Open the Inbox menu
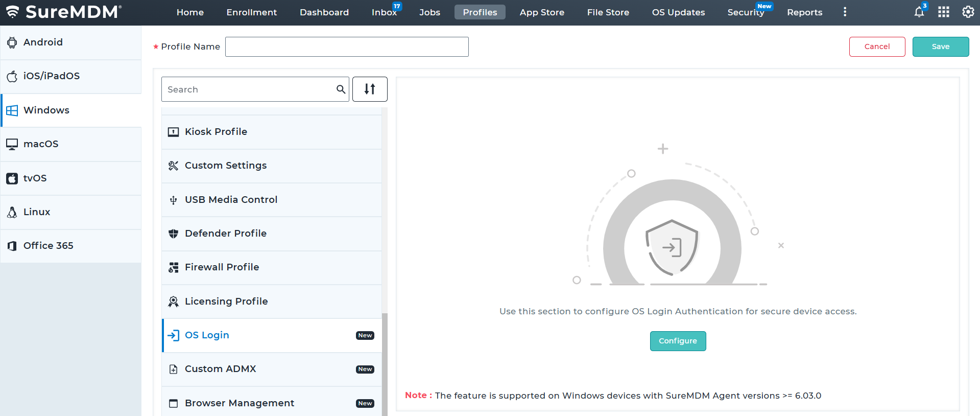This screenshot has width=980, height=416. pyautogui.click(x=384, y=12)
